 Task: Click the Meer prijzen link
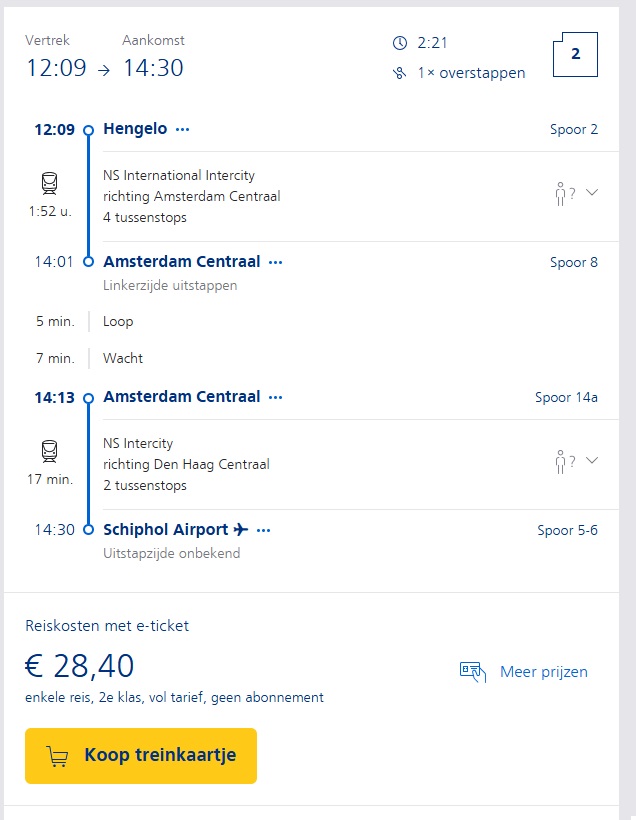coord(543,671)
